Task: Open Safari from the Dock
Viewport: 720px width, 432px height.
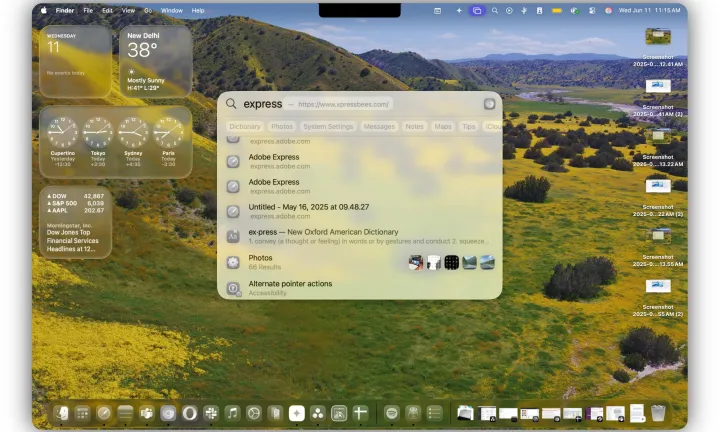Action: click(x=104, y=414)
